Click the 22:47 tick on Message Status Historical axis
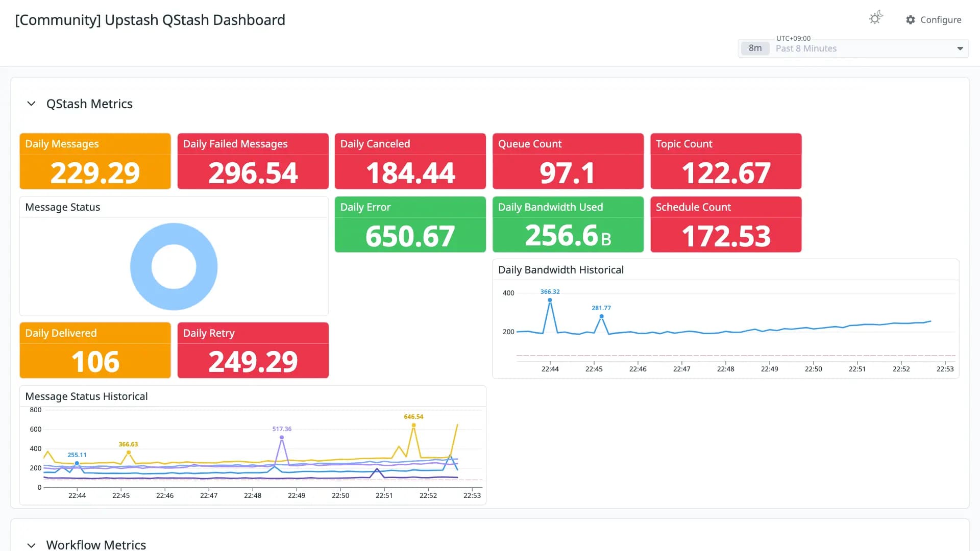980x551 pixels. (209, 495)
